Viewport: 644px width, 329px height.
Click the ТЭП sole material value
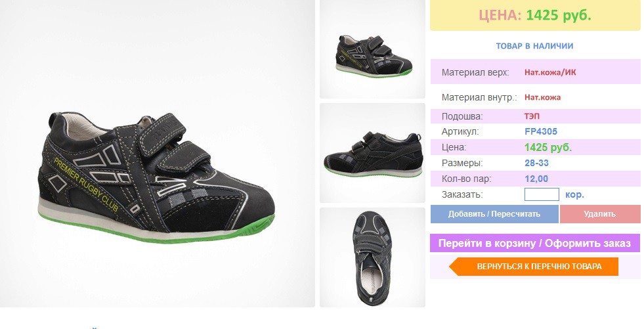532,116
